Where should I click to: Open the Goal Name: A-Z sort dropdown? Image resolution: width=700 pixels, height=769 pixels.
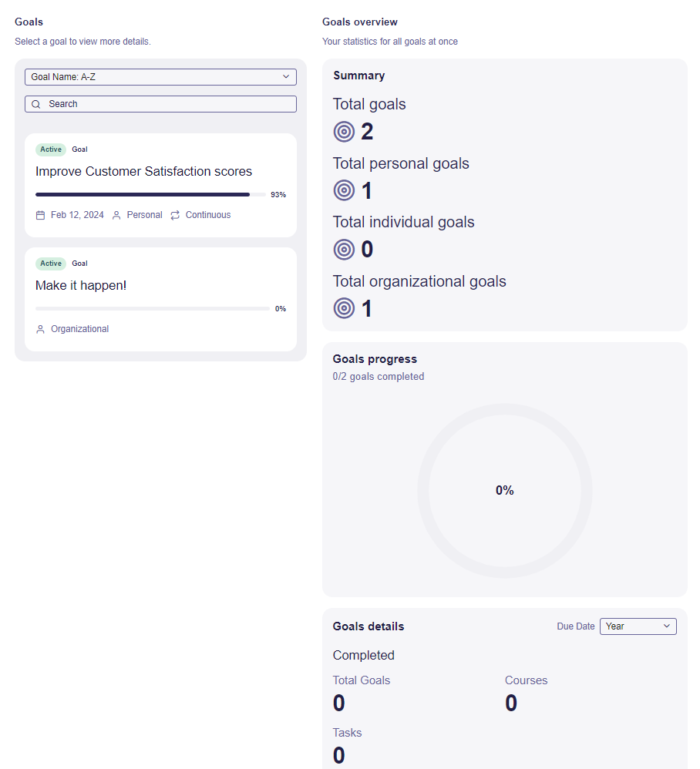(x=160, y=77)
